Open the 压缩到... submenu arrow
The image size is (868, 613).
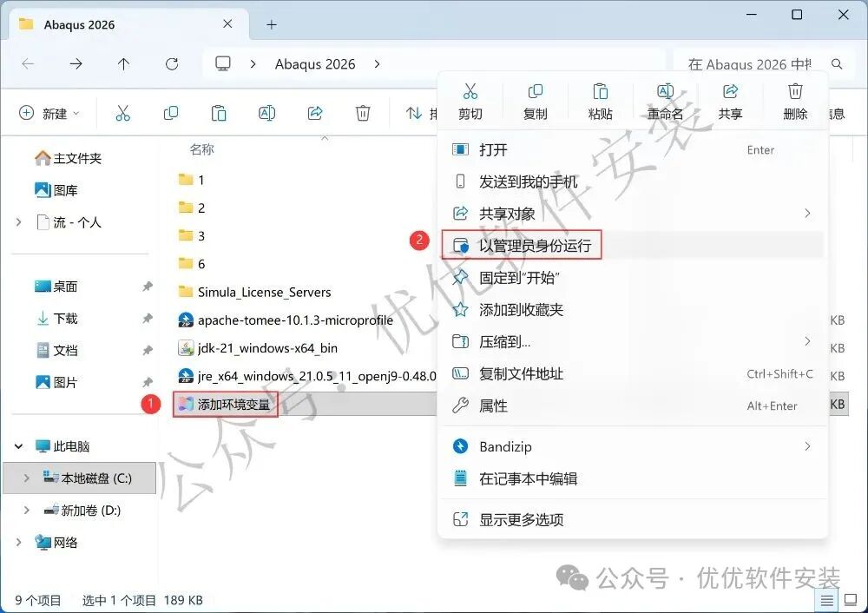(x=807, y=341)
